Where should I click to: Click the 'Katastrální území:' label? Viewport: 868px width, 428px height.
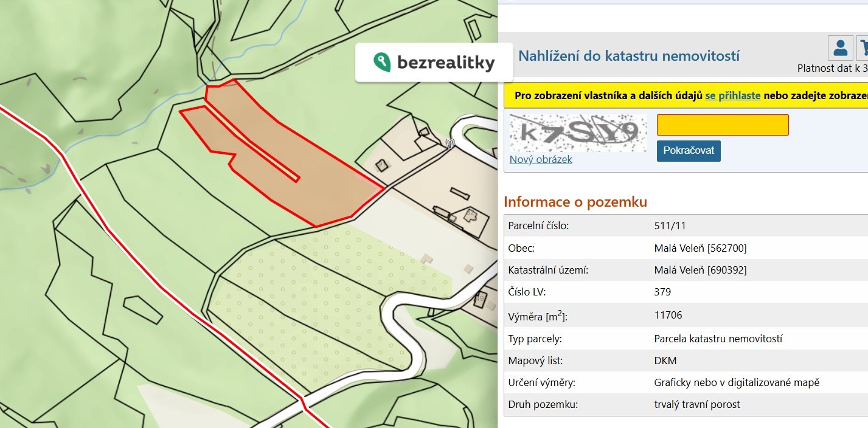click(x=548, y=270)
